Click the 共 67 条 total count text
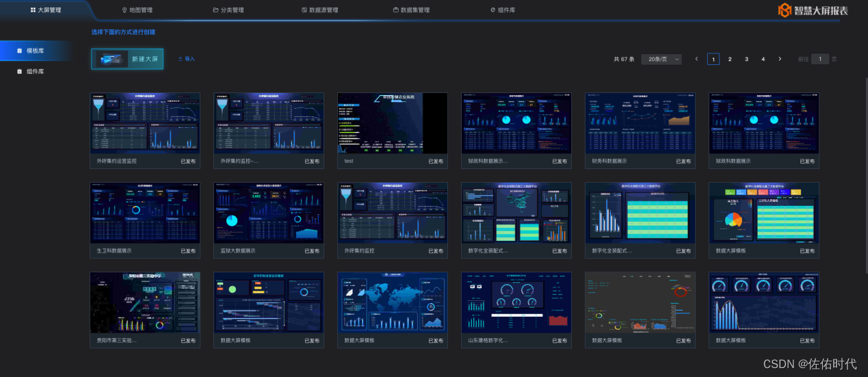868x377 pixels. point(624,59)
